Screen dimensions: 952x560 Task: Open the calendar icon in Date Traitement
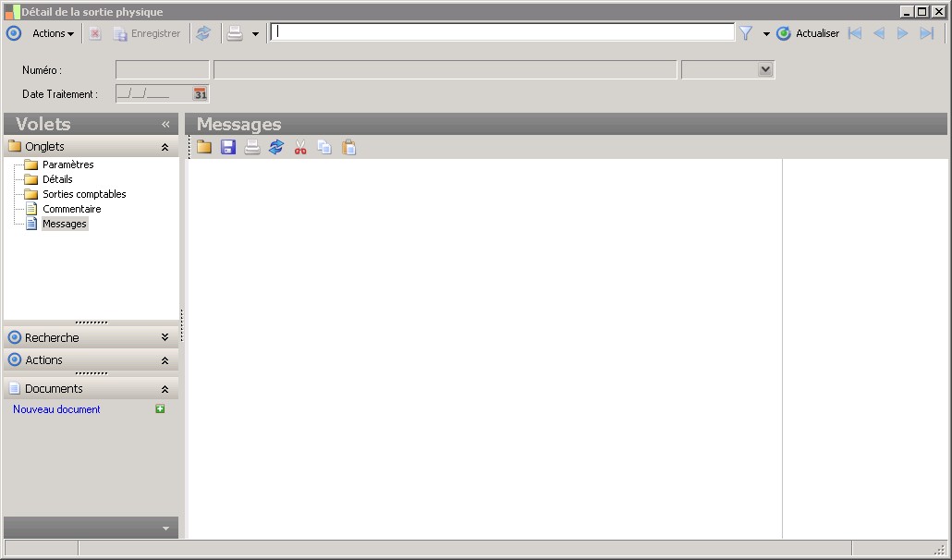[x=201, y=94]
